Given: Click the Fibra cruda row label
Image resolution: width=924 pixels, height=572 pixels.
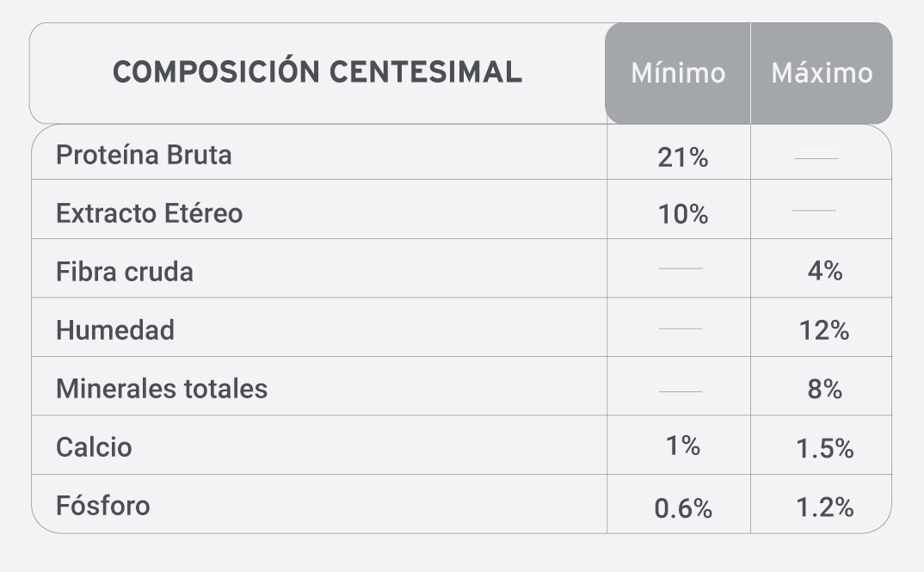Looking at the screenshot, I should pyautogui.click(x=125, y=272).
